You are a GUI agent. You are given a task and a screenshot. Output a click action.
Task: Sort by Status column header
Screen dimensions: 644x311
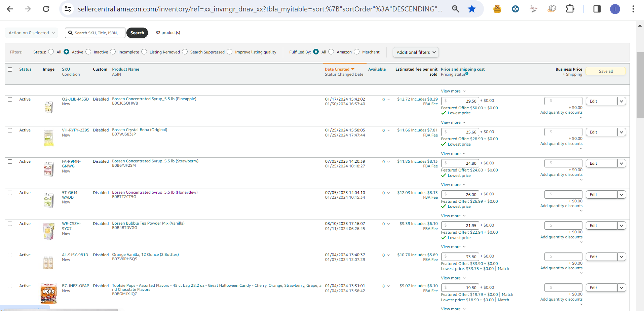pos(25,69)
